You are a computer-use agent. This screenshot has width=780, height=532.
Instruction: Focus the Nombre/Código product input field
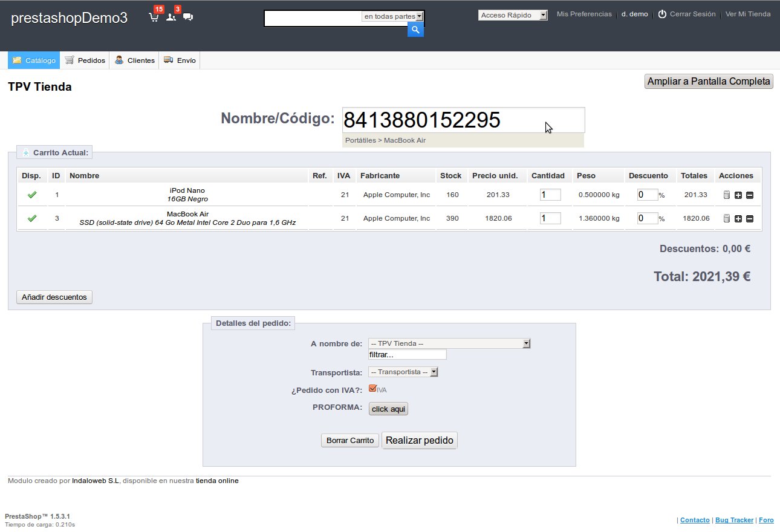pos(464,120)
